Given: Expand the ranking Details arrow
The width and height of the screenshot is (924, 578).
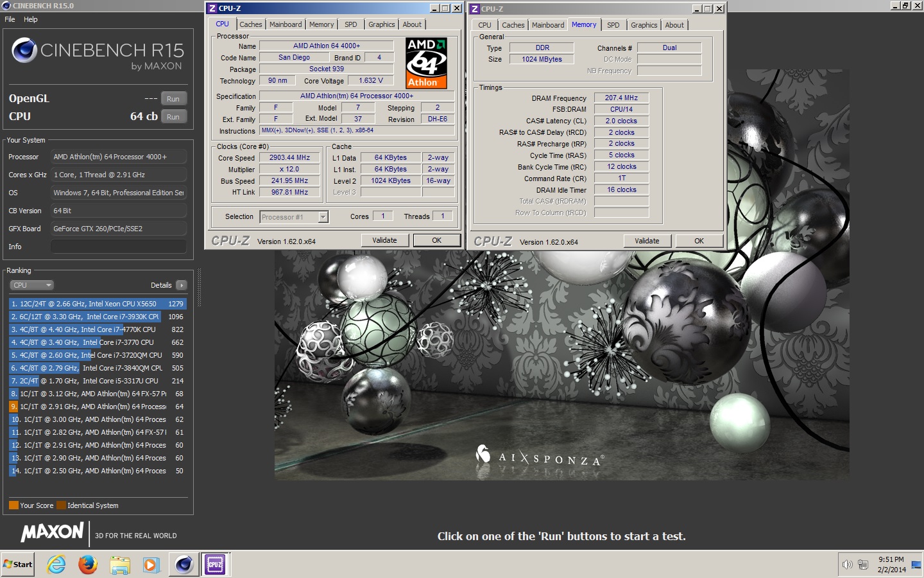Looking at the screenshot, I should tap(182, 285).
